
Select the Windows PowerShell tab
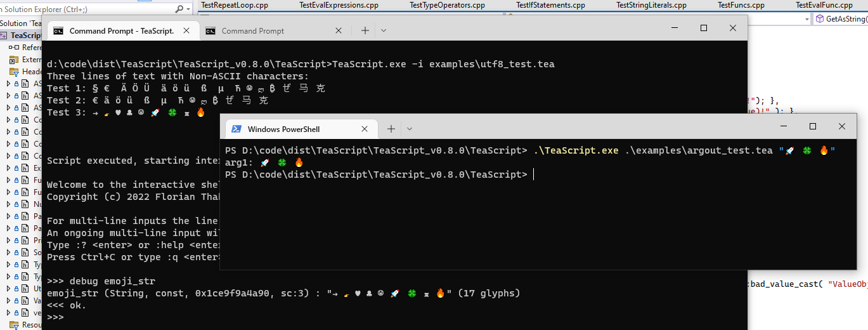301,129
